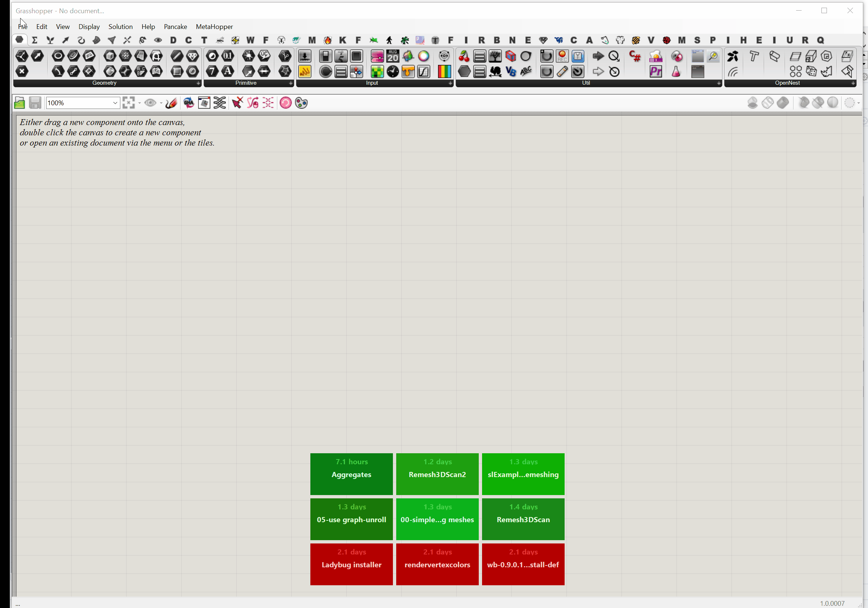Open the 100% zoom level dropdown

coord(115,103)
